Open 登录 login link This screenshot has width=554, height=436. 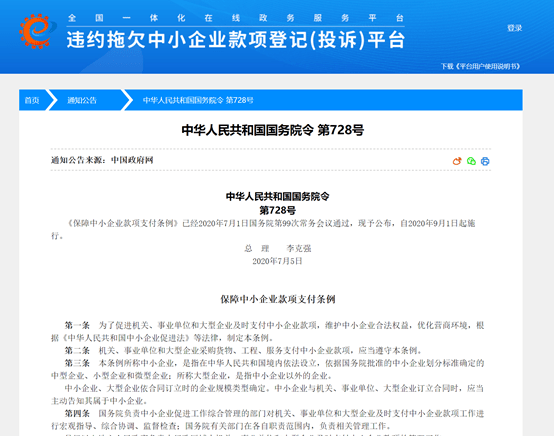(514, 28)
